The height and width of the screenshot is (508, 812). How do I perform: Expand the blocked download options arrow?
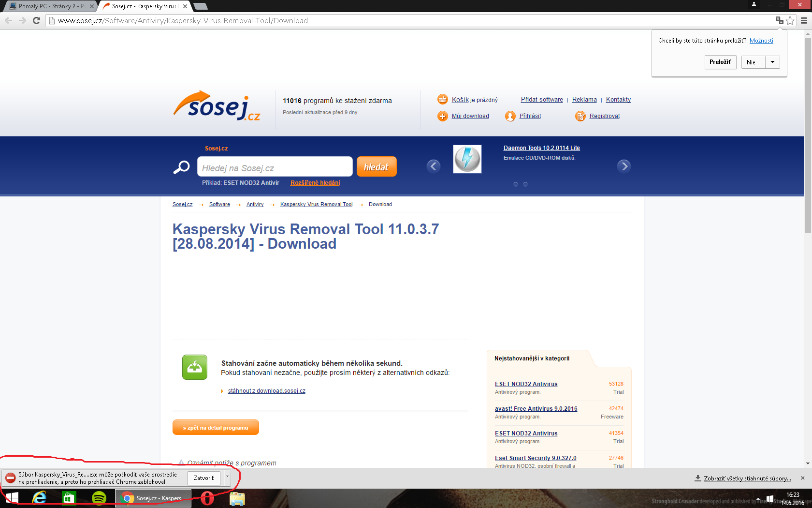coord(227,478)
